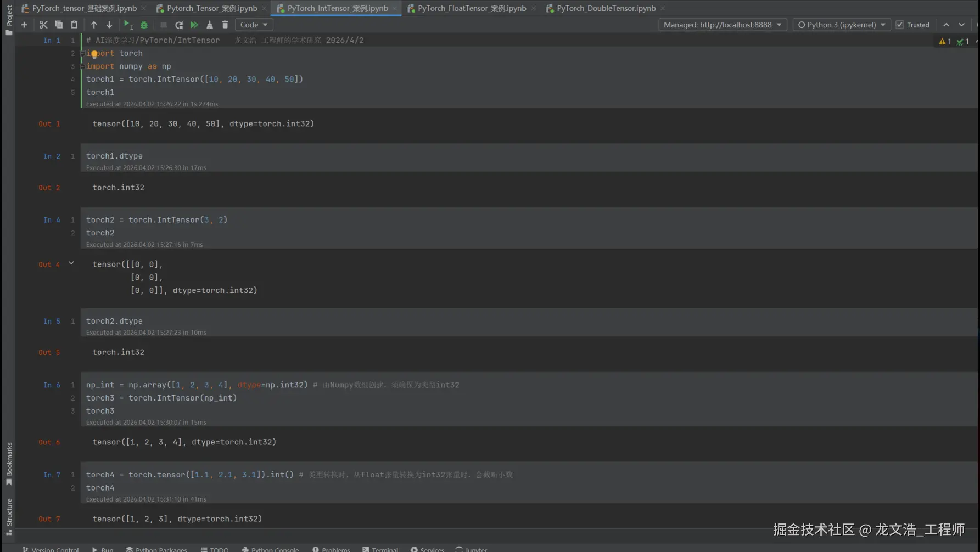Move the cell down
This screenshot has width=980, height=552.
point(109,25)
